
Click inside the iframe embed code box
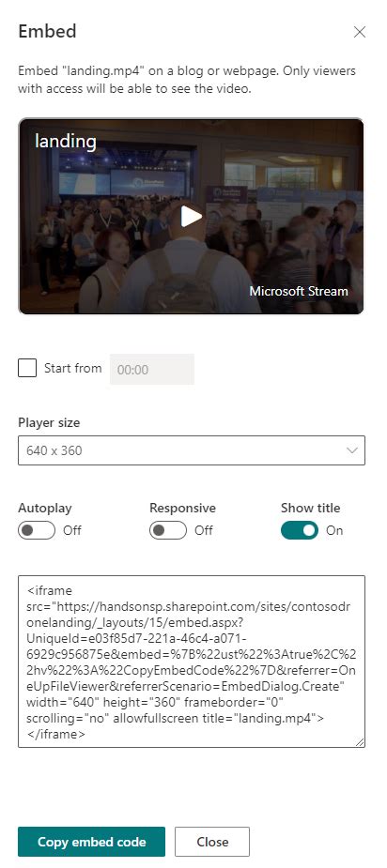192,662
